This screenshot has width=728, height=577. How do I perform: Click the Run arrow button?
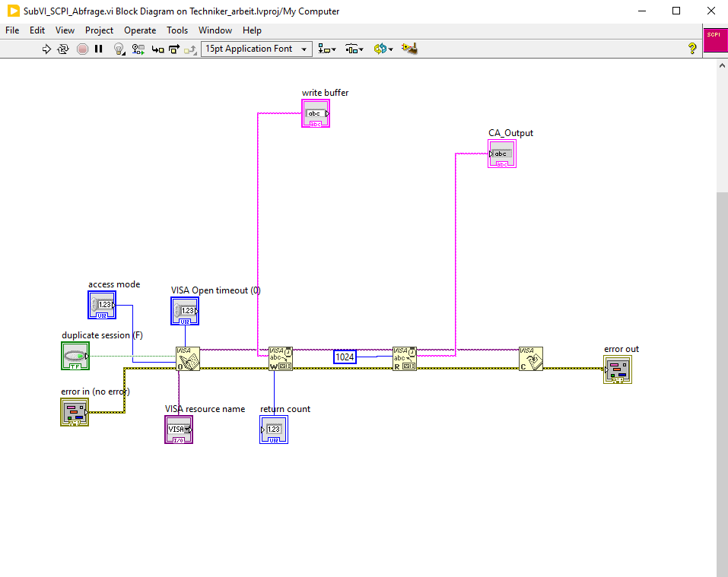pos(46,49)
